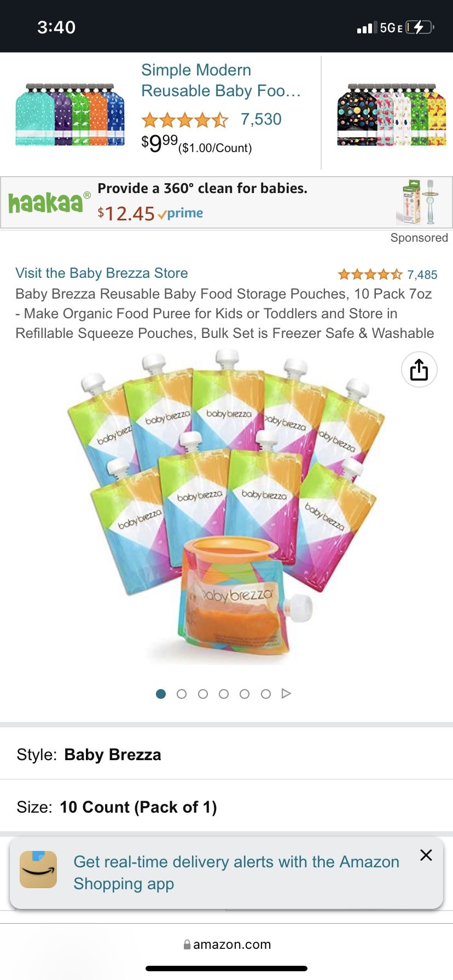The height and width of the screenshot is (980, 453).
Task: Tap the Simple Modern pouches thumbnail
Action: (70, 114)
